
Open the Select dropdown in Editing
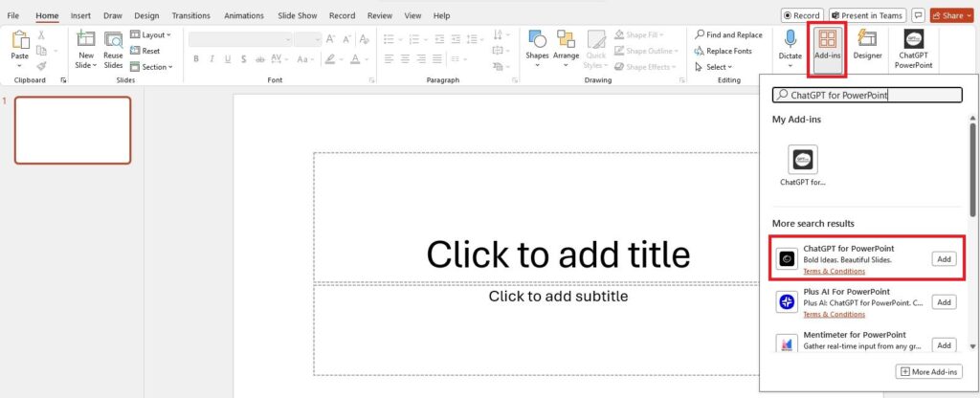(714, 67)
